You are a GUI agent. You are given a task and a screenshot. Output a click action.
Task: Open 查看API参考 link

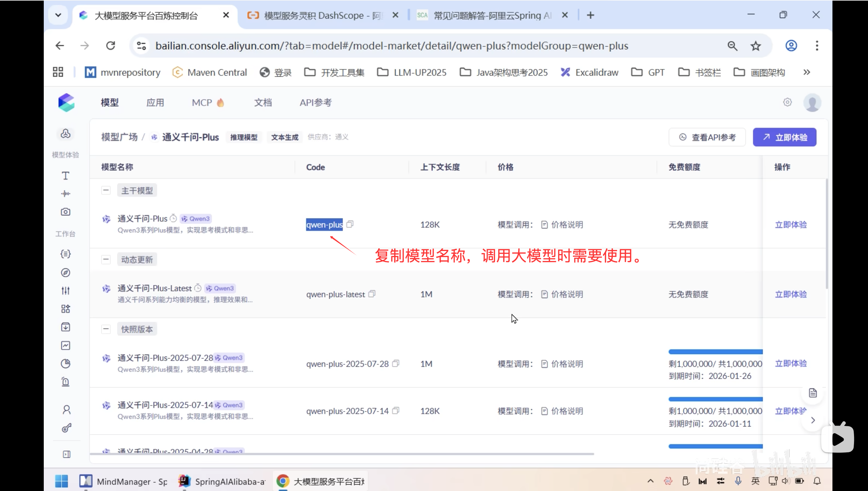(x=707, y=137)
